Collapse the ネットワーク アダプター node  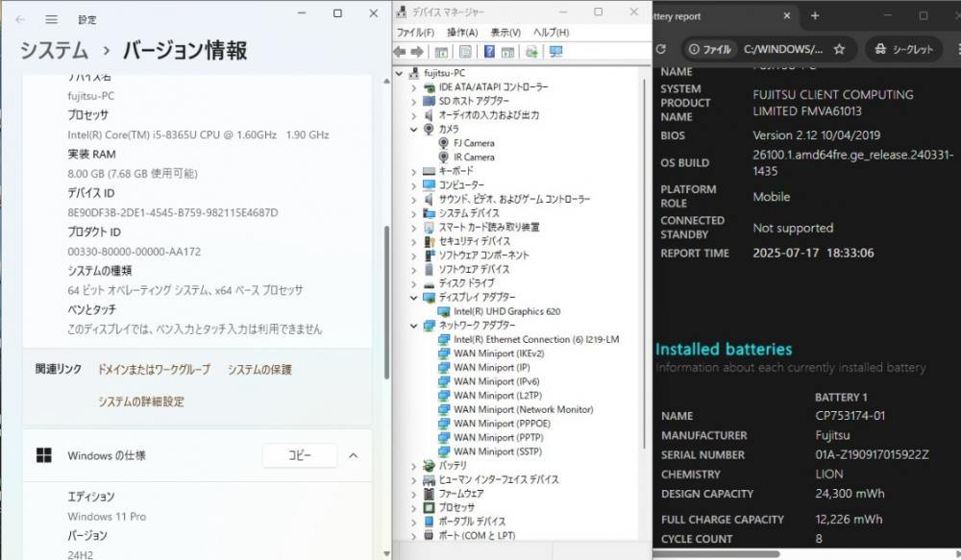(413, 326)
